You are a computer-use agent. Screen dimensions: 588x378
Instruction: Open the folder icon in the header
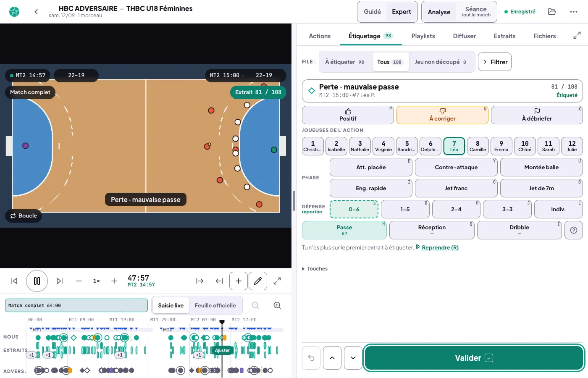pyautogui.click(x=552, y=12)
